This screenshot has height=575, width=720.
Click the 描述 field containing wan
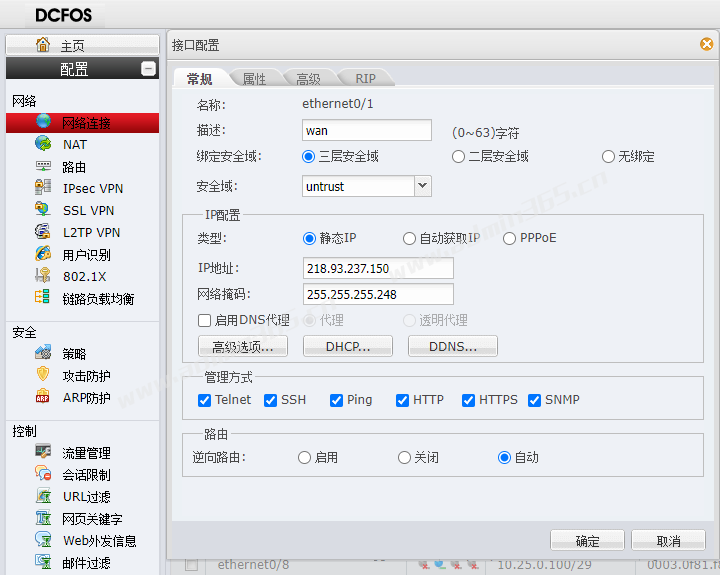(367, 130)
